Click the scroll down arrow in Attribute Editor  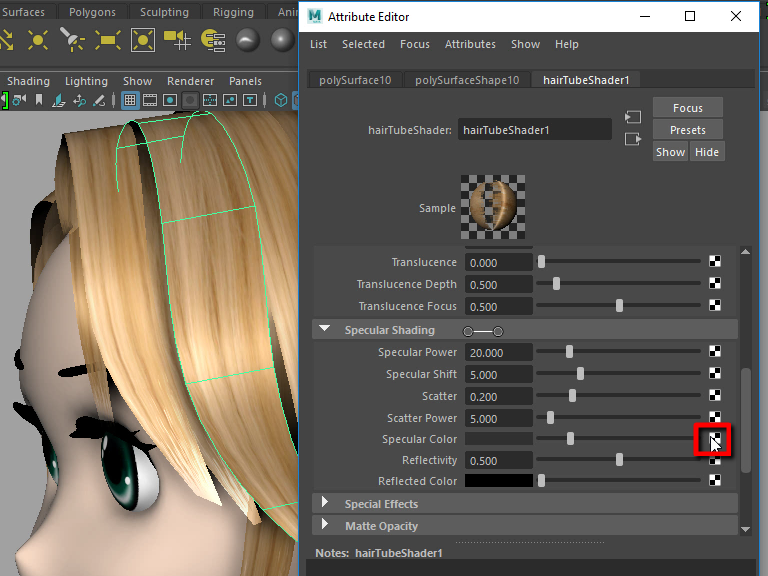745,529
